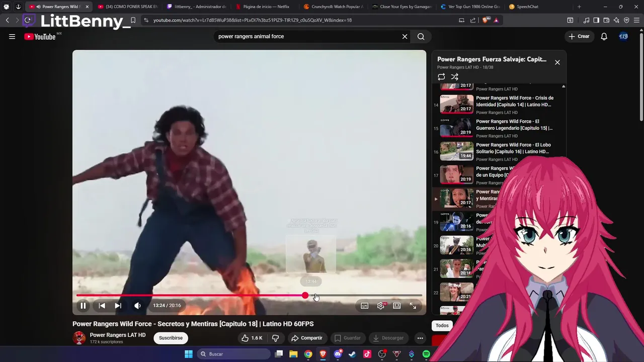Image resolution: width=644 pixels, height=362 pixels.
Task: Open Brave Shields lion icon
Action: point(486,20)
